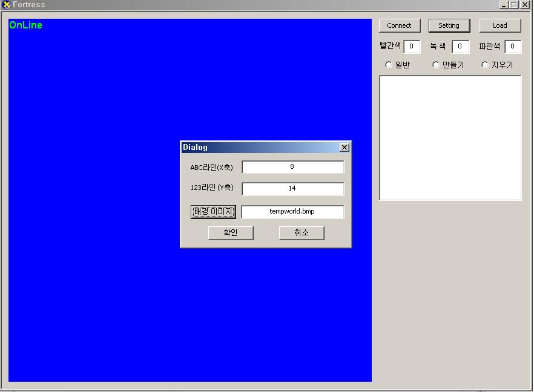
Task: Focus the 파란색 blue value field
Action: (x=513, y=46)
